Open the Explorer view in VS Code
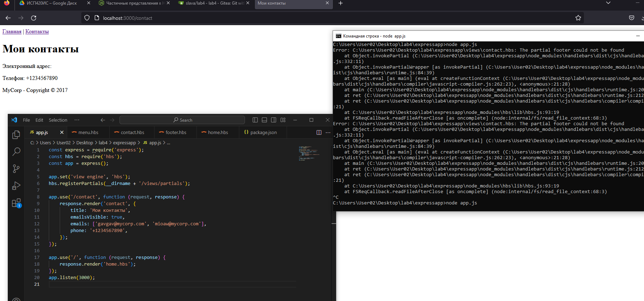The image size is (644, 301). coord(16,135)
